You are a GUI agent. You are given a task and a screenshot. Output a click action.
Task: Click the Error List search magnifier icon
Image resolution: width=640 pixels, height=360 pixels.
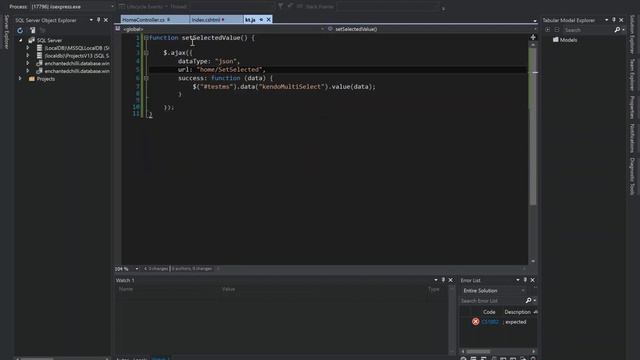pyautogui.click(x=529, y=301)
